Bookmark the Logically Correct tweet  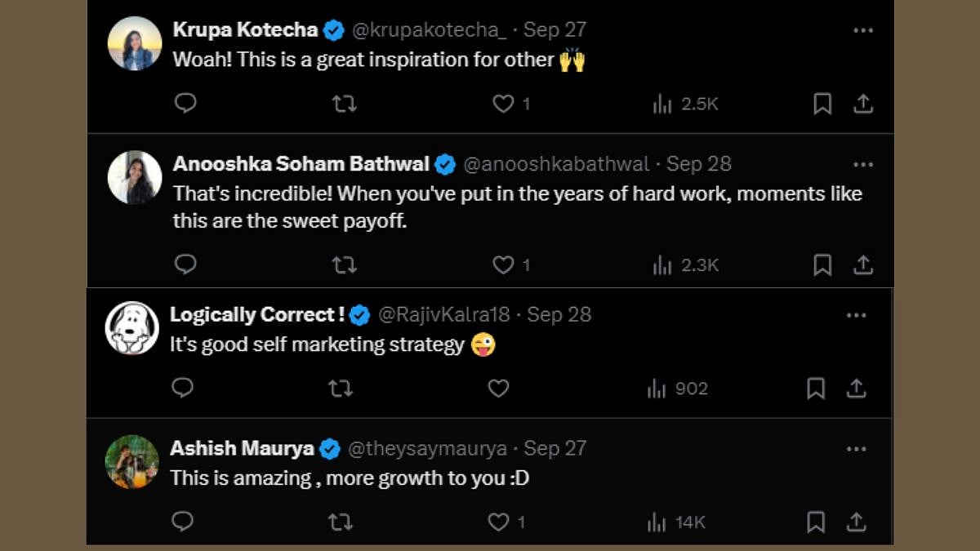coord(815,389)
